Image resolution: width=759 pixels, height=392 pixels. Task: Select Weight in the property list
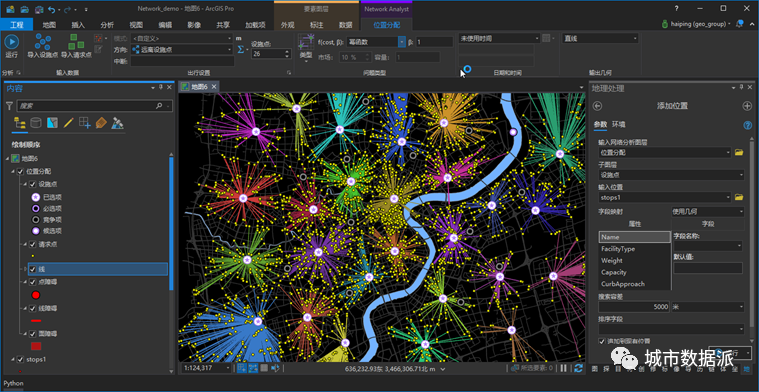point(612,260)
